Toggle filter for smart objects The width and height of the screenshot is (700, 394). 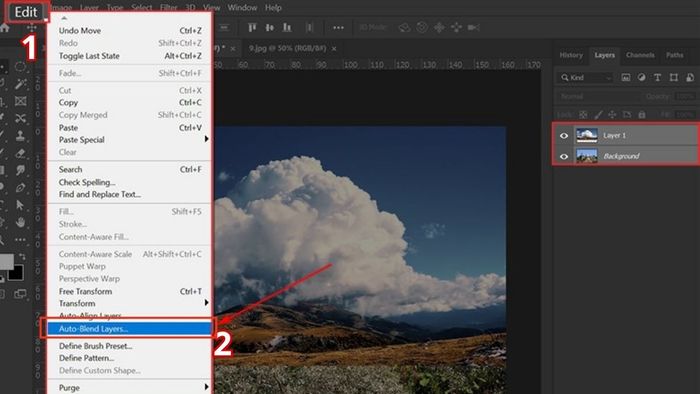pyautogui.click(x=690, y=78)
